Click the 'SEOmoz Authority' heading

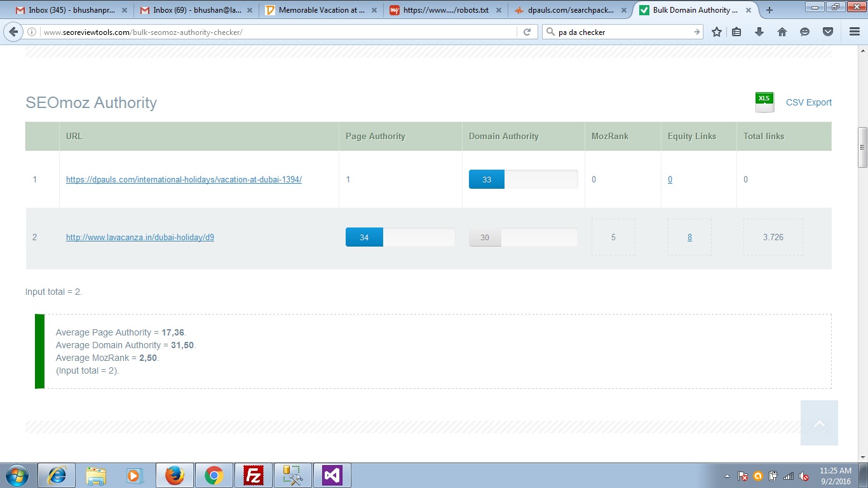pyautogui.click(x=91, y=103)
